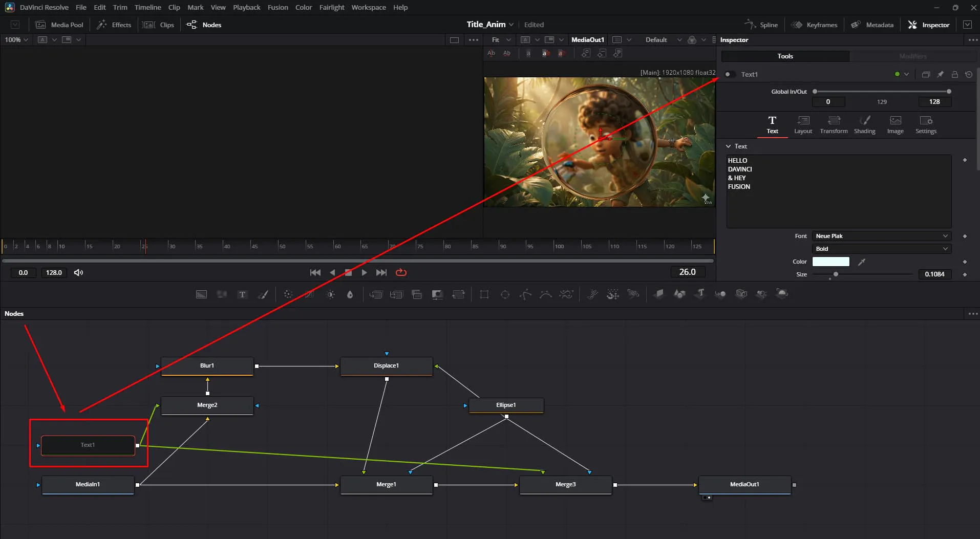The height and width of the screenshot is (539, 980).
Task: Open the Shading tab icon
Action: click(864, 124)
